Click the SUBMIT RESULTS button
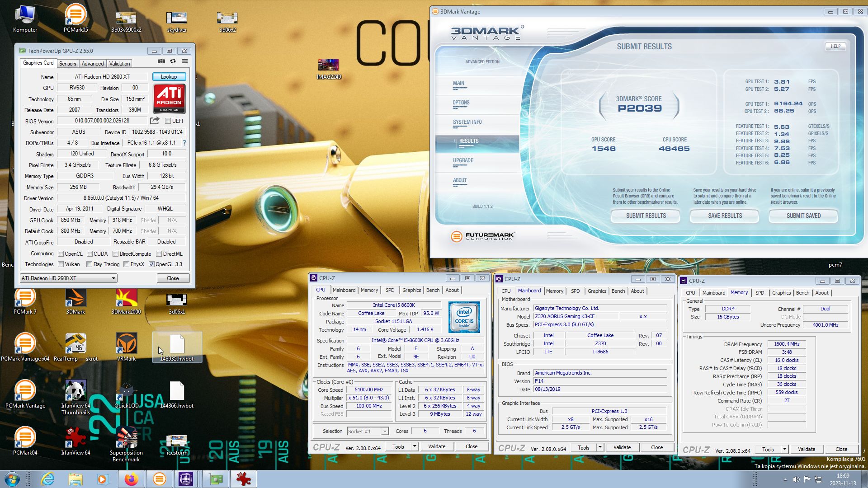This screenshot has height=488, width=868. [x=646, y=216]
